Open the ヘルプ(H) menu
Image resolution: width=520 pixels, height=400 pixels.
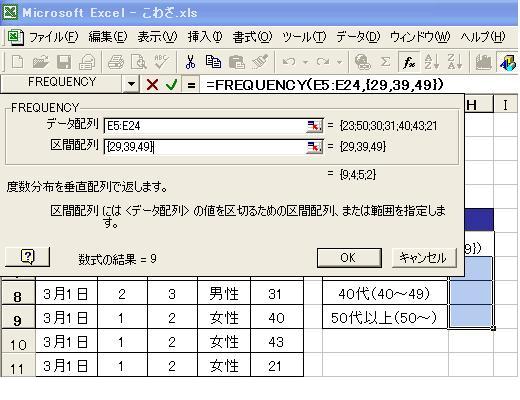483,37
